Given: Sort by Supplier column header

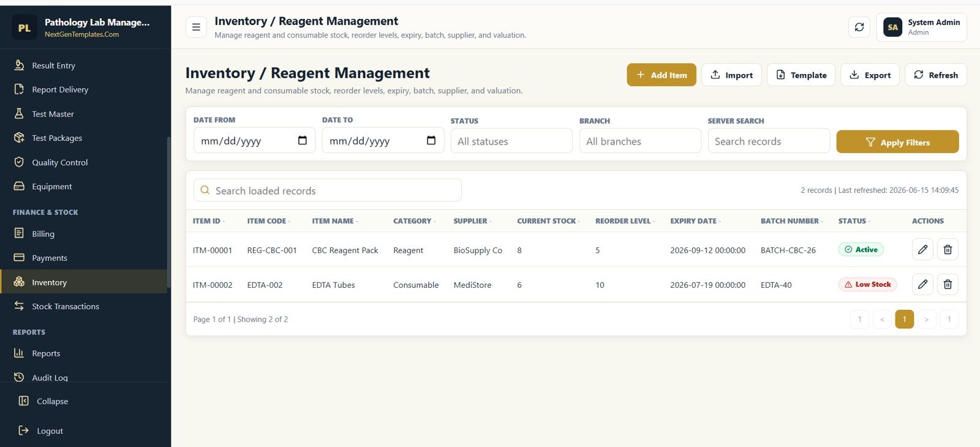Looking at the screenshot, I should (472, 221).
